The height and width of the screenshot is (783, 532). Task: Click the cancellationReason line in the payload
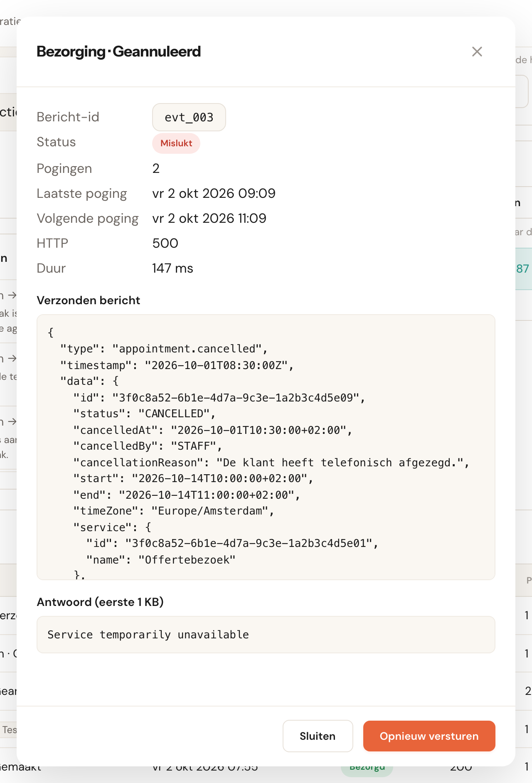coord(271,463)
